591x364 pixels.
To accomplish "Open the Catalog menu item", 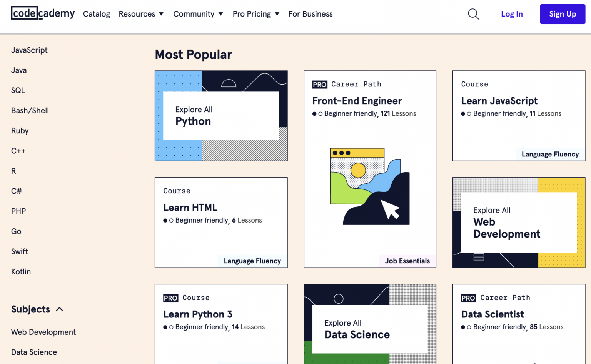I will 96,14.
